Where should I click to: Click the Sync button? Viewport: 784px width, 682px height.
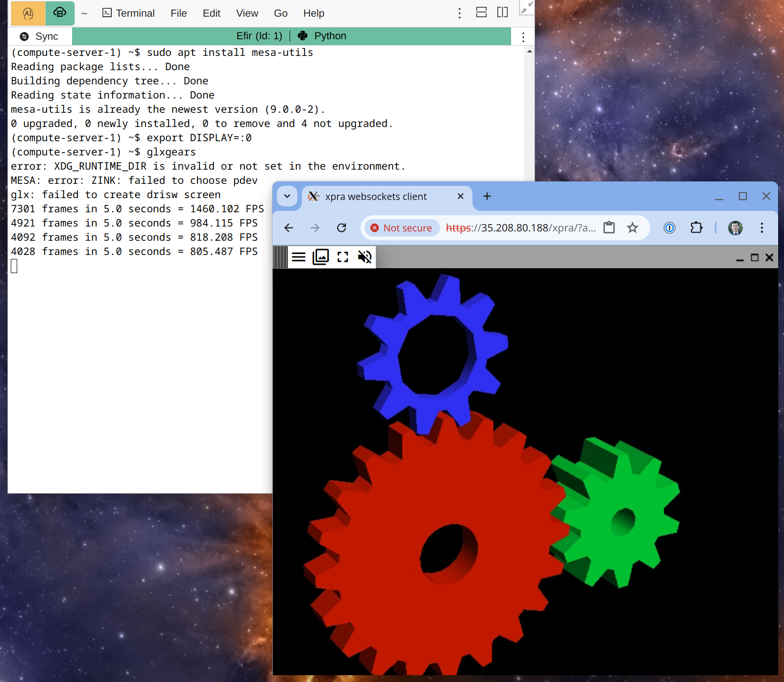click(x=40, y=36)
